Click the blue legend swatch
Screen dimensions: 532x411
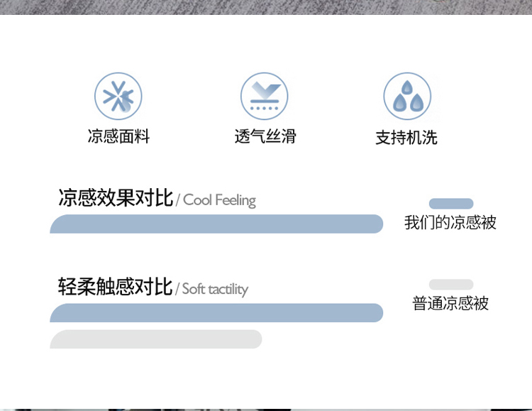[x=451, y=204]
